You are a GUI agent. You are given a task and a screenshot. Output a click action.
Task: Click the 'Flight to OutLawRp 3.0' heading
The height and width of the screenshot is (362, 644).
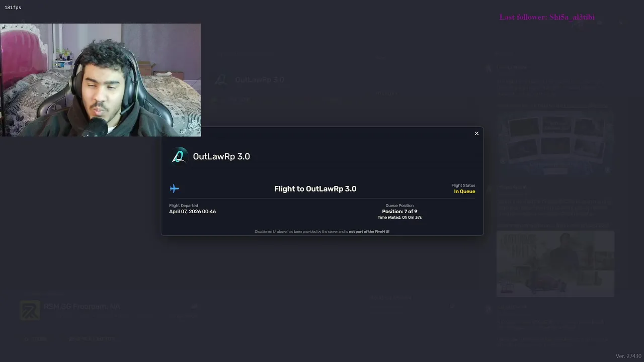[315, 189]
